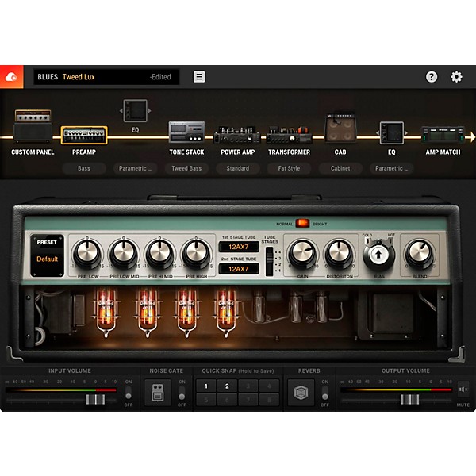Click the Mute output button
Screen dimensions: 476x476
[463, 389]
